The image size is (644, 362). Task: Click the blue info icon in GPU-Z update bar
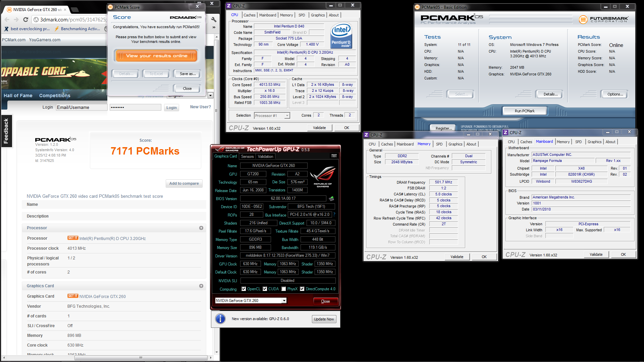(220, 319)
